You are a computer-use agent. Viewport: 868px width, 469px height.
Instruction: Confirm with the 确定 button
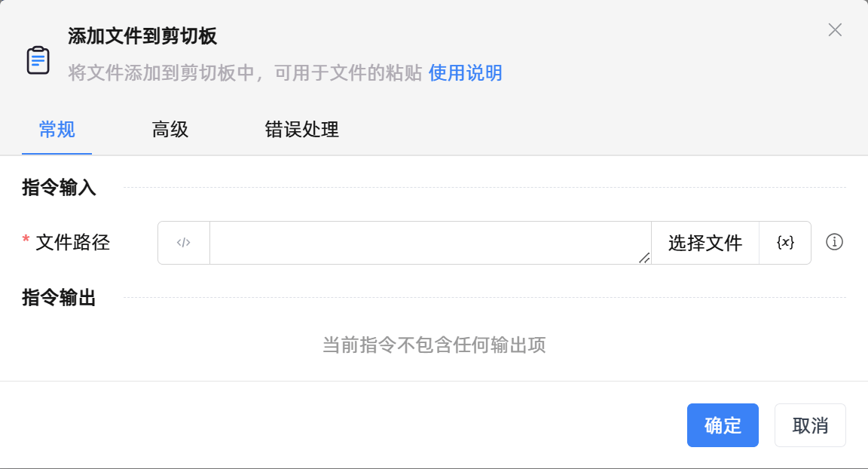723,425
